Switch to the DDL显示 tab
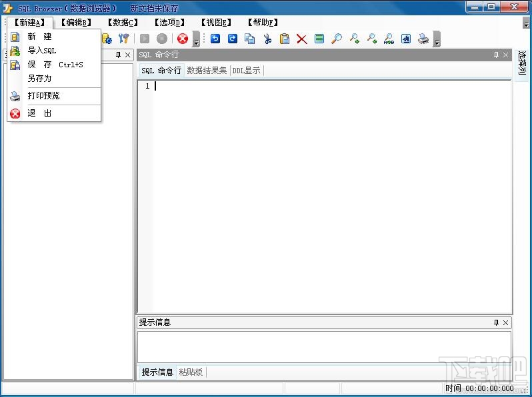 coord(246,71)
